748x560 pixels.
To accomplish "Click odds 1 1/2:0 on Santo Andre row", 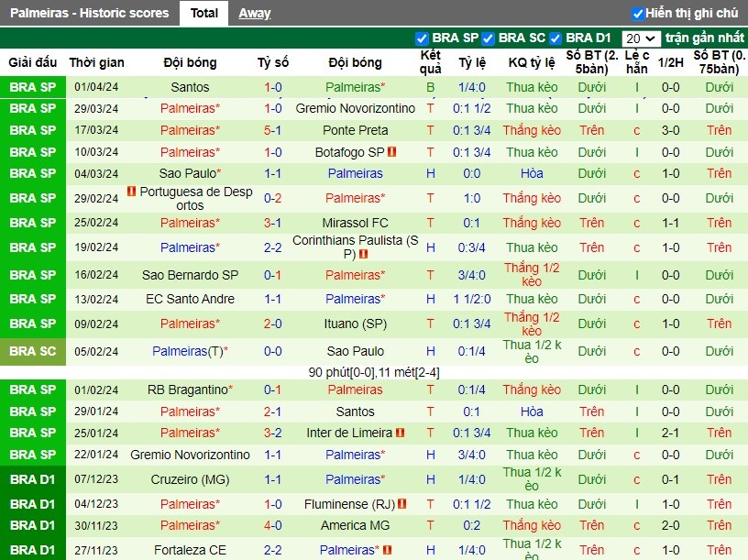I will pos(472,299).
